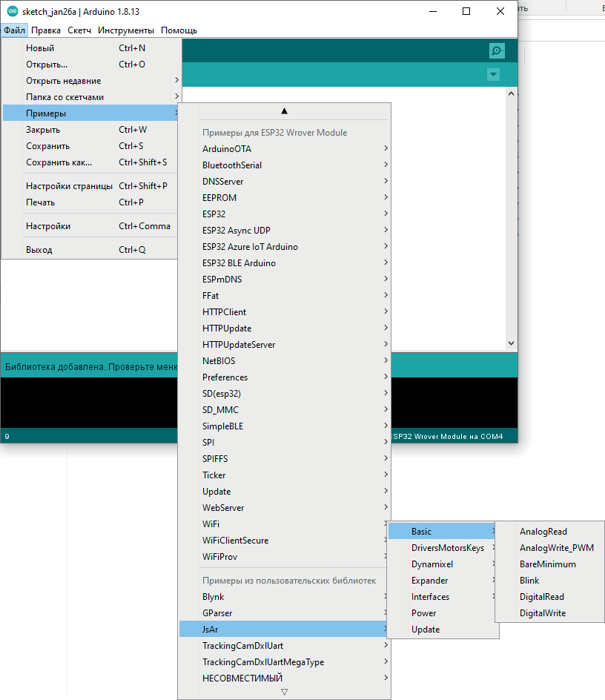Select the BareMinimum example
This screenshot has height=700, width=605.
pos(547,564)
